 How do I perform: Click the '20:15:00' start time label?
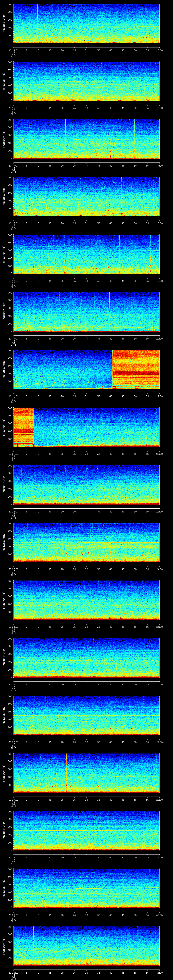click(13, 108)
